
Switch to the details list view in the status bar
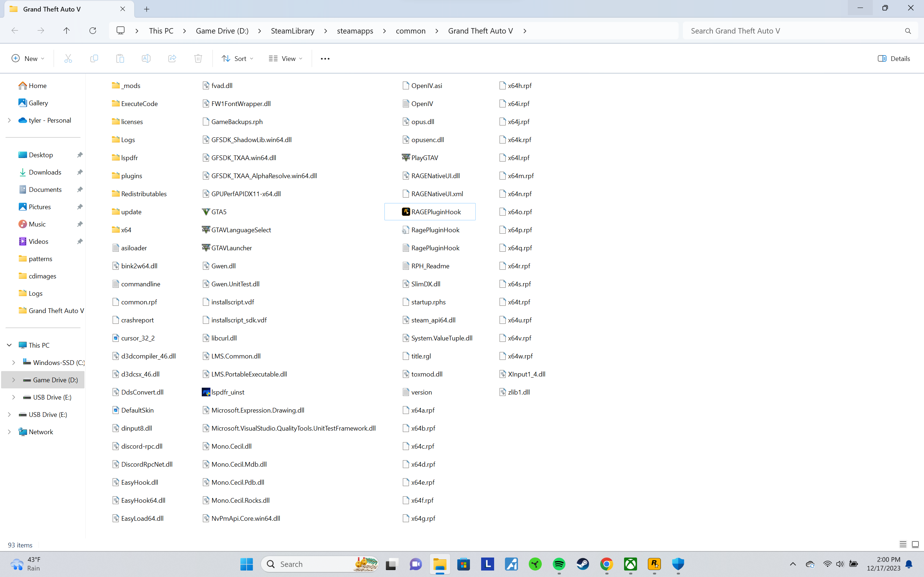903,545
